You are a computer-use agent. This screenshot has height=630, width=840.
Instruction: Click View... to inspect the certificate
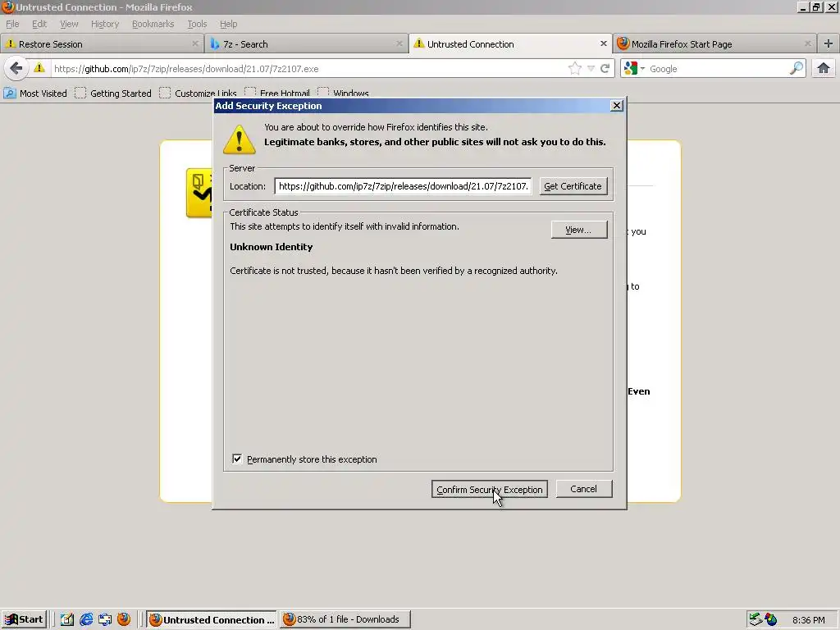578,230
